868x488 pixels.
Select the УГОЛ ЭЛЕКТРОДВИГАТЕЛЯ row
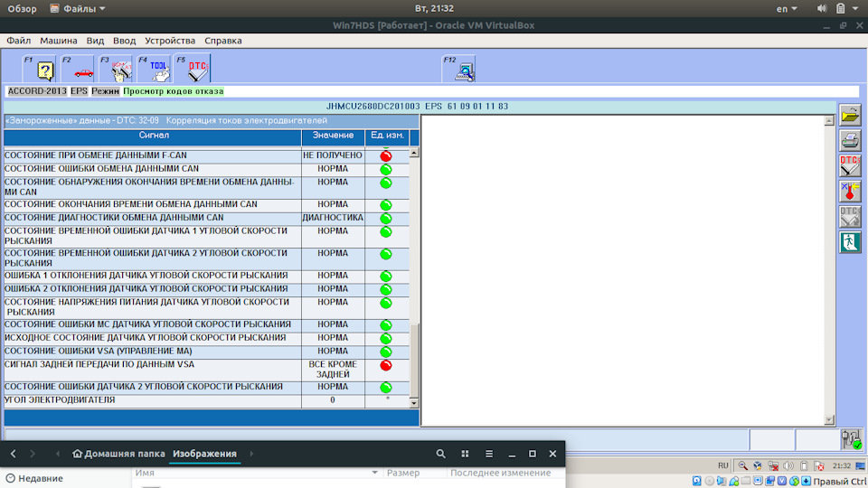pos(206,400)
